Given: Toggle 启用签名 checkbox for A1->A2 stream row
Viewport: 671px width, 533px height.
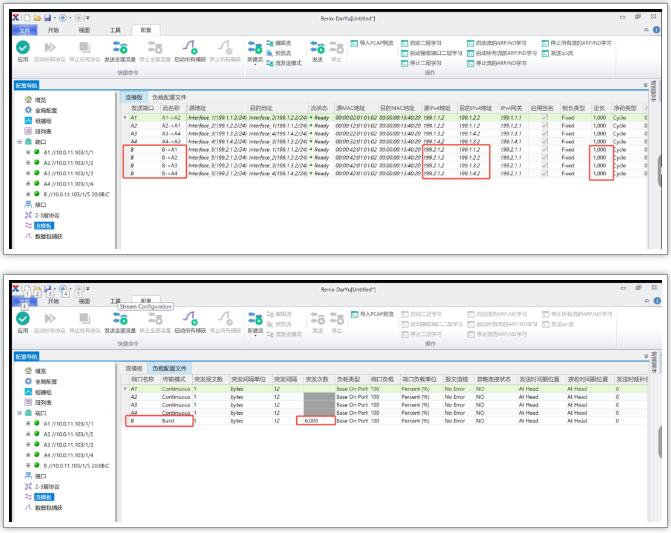Looking at the screenshot, I should (x=544, y=117).
